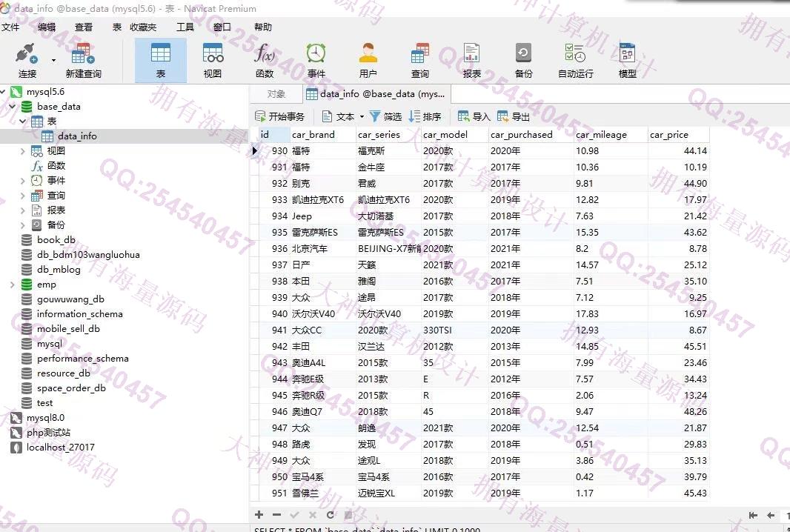Select the cell 凯迪拉克XT6 in car_brand
The width and height of the screenshot is (790, 532).
click(x=323, y=200)
